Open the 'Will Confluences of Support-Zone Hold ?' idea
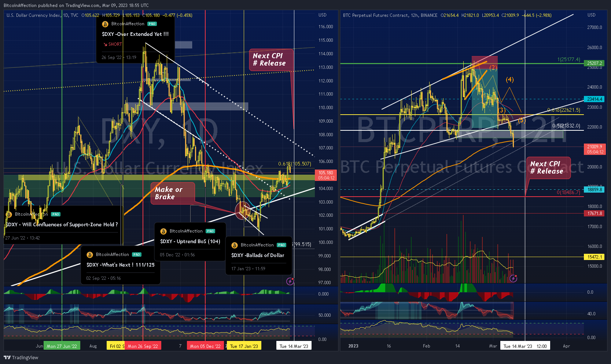The height and width of the screenshot is (364, 611). coord(62,224)
